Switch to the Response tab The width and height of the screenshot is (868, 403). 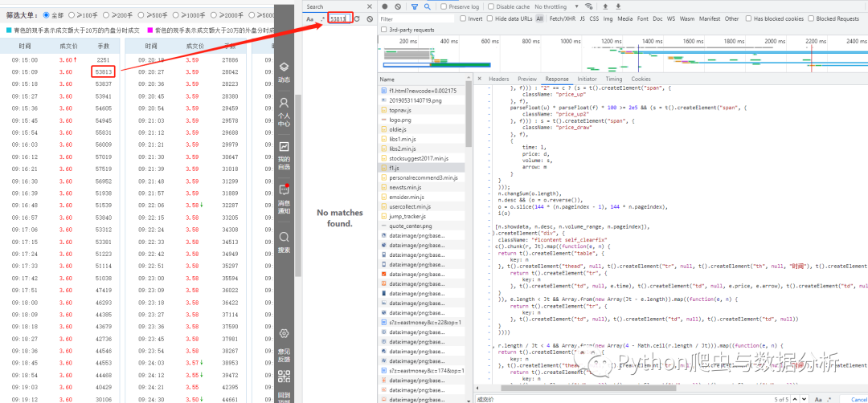[557, 79]
